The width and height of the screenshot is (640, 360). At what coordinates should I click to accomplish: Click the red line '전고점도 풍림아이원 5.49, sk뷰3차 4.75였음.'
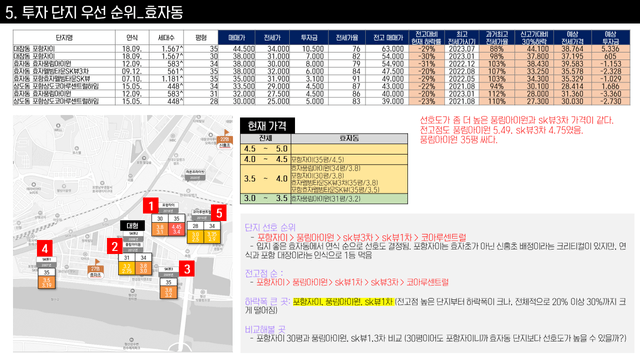(x=501, y=130)
